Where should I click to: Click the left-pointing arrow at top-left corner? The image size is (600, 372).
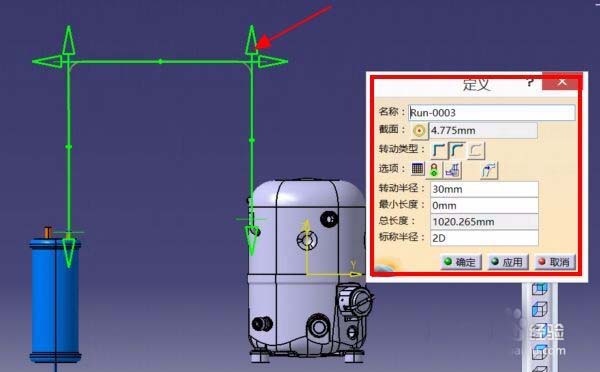pos(47,61)
